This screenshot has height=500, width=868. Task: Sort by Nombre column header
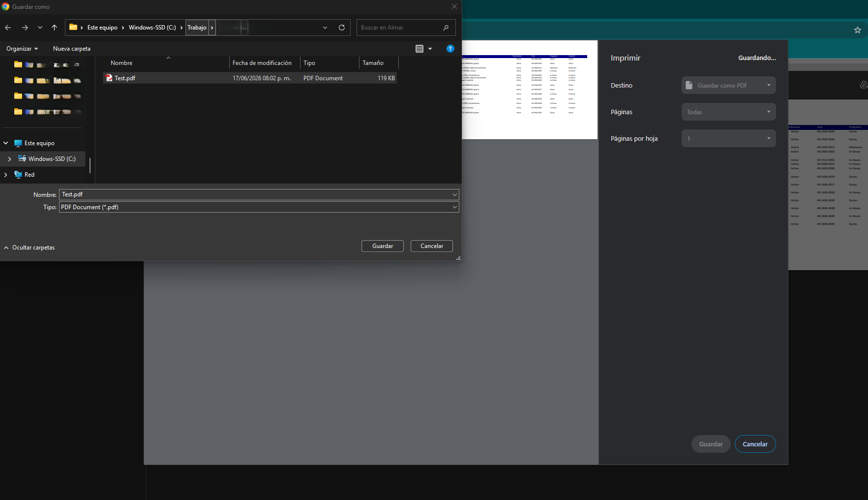coord(121,63)
